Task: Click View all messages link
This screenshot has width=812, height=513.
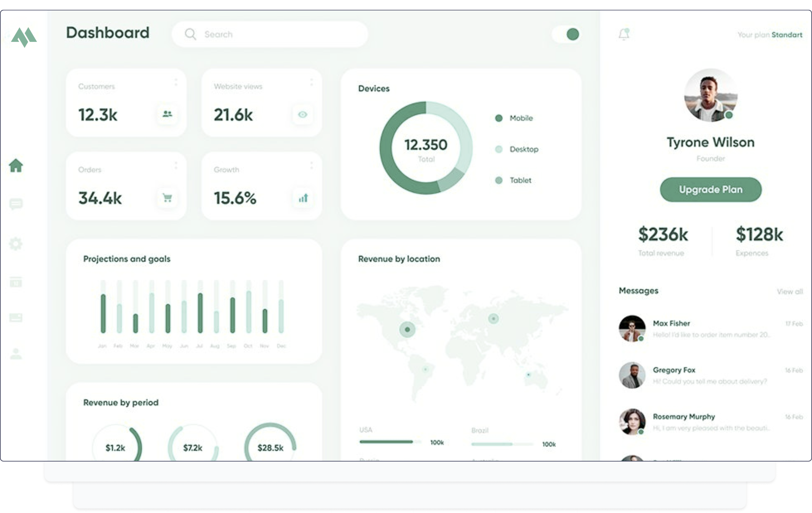Action: coord(790,292)
